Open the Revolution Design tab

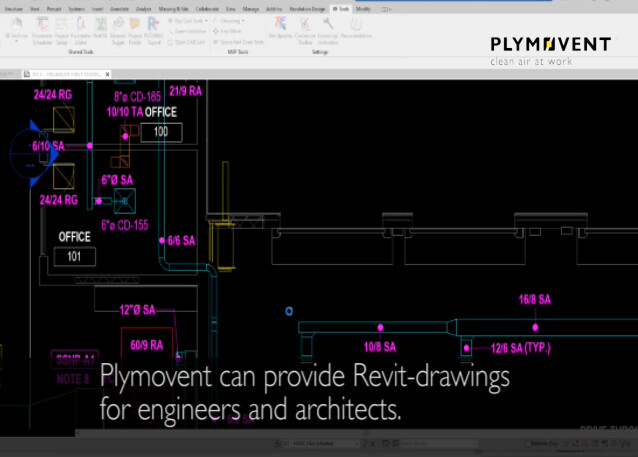click(x=307, y=9)
